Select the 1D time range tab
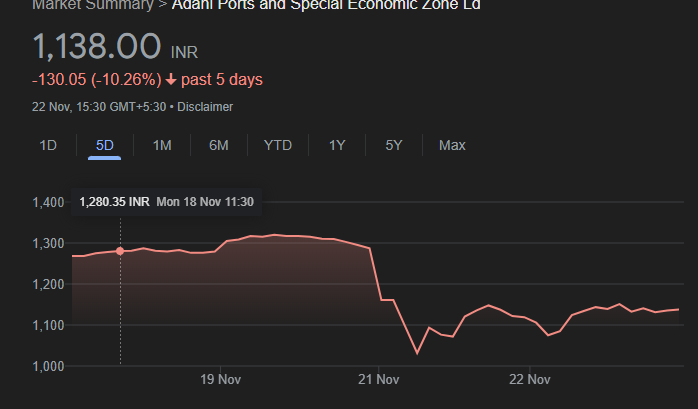Image resolution: width=698 pixels, height=409 pixels. [48, 145]
